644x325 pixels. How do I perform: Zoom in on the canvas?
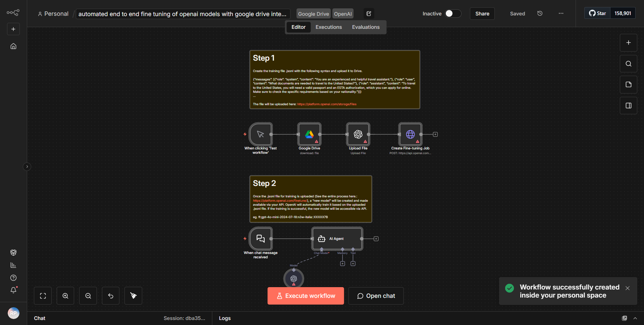click(65, 296)
